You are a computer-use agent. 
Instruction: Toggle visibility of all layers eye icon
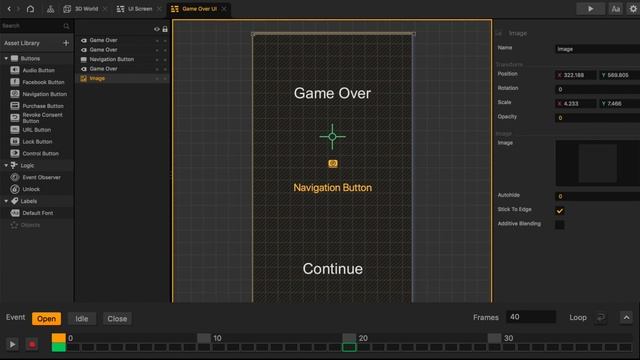pyautogui.click(x=157, y=29)
